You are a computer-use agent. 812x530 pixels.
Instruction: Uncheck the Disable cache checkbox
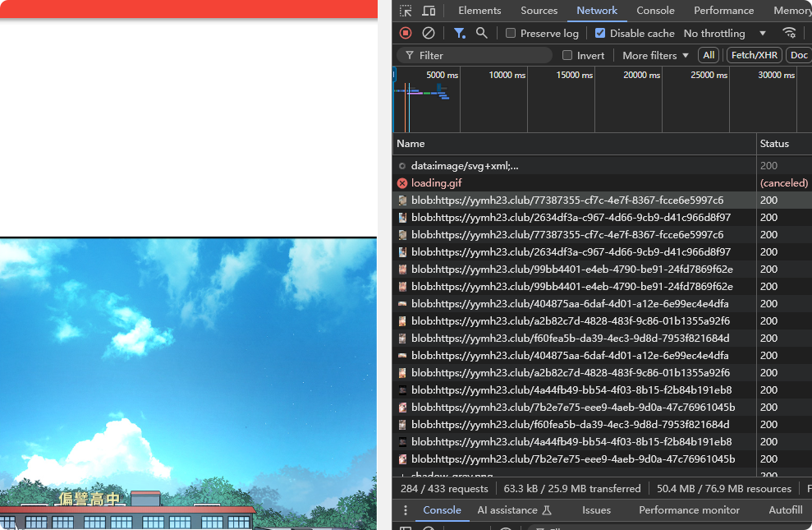(x=600, y=33)
